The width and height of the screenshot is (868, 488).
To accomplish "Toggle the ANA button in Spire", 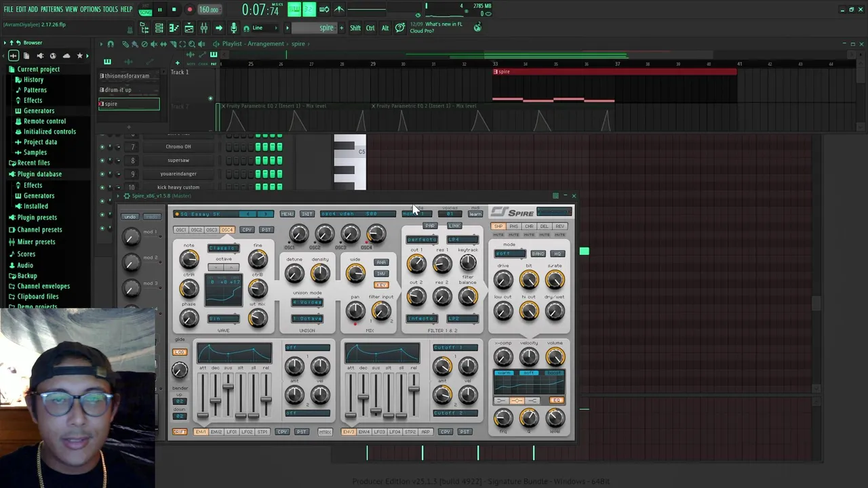I will click(x=381, y=262).
